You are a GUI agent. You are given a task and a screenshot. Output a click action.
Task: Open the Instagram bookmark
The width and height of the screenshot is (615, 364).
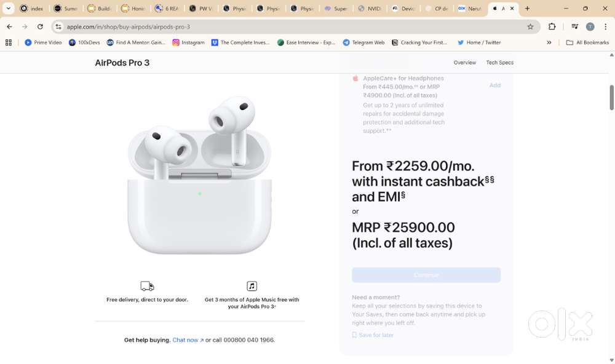188,42
